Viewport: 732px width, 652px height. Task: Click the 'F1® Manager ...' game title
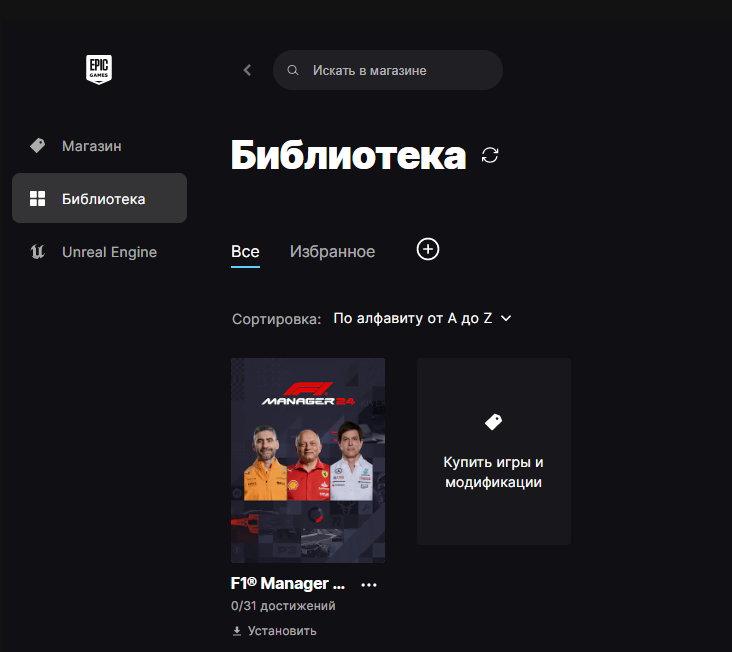click(288, 583)
